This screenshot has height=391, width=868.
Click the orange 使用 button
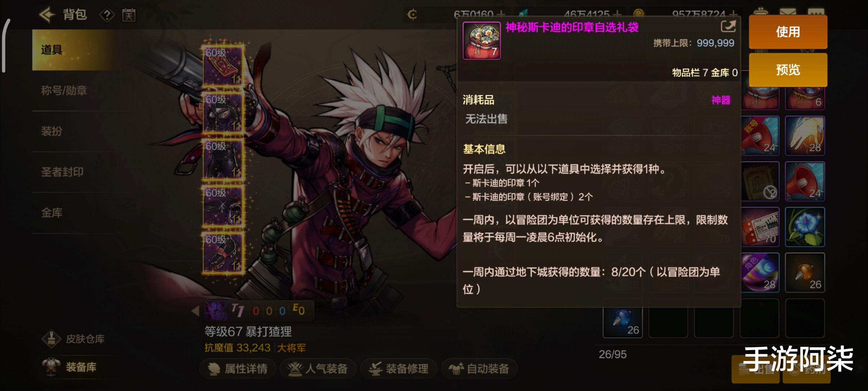[788, 32]
